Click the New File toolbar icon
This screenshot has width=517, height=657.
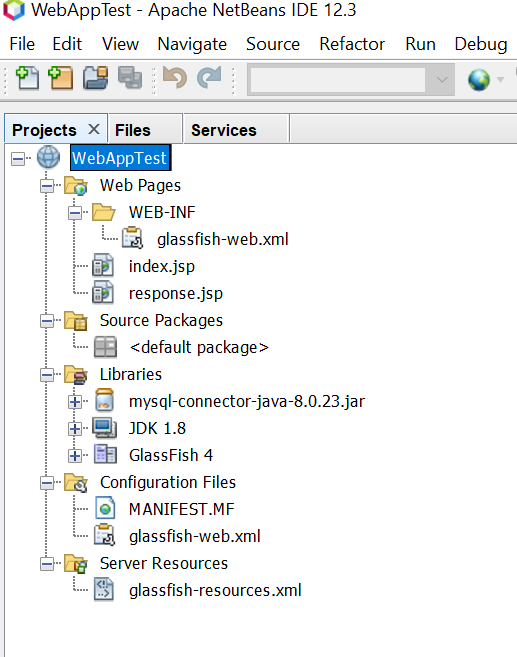pos(27,78)
